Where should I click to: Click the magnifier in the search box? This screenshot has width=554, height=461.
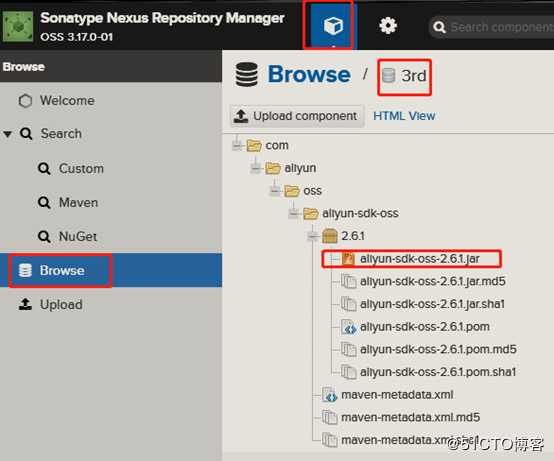[x=439, y=27]
